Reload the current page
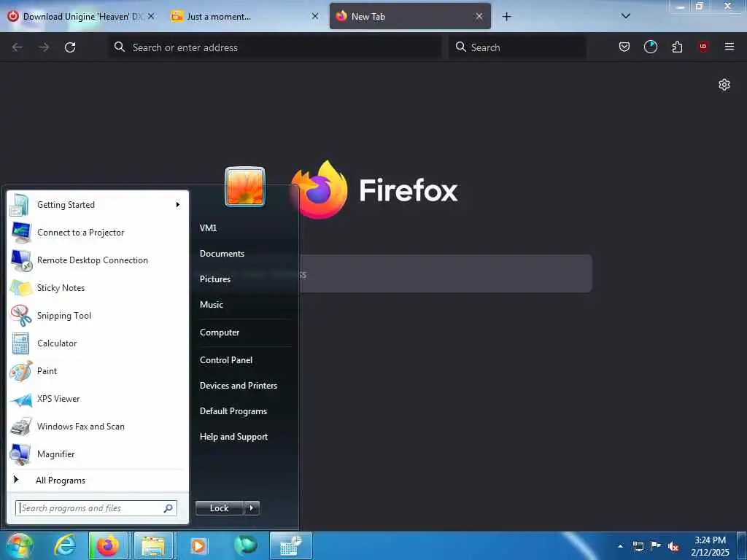This screenshot has width=747, height=560. tap(70, 47)
